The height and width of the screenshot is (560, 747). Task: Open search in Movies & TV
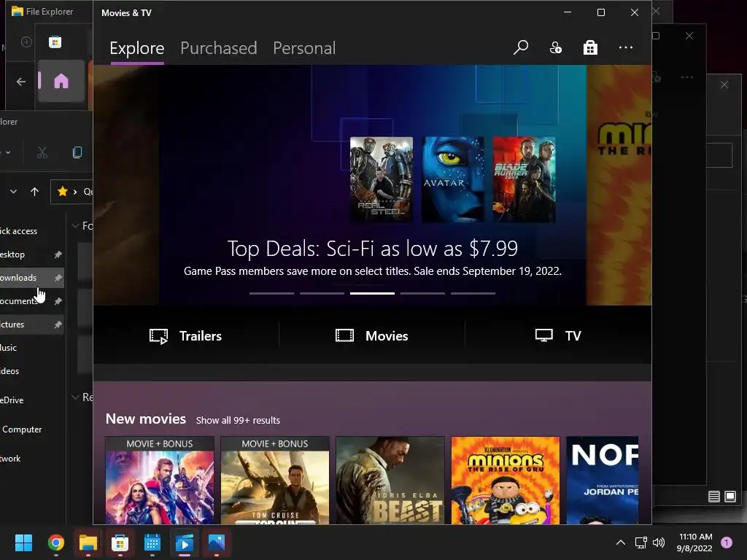521,47
